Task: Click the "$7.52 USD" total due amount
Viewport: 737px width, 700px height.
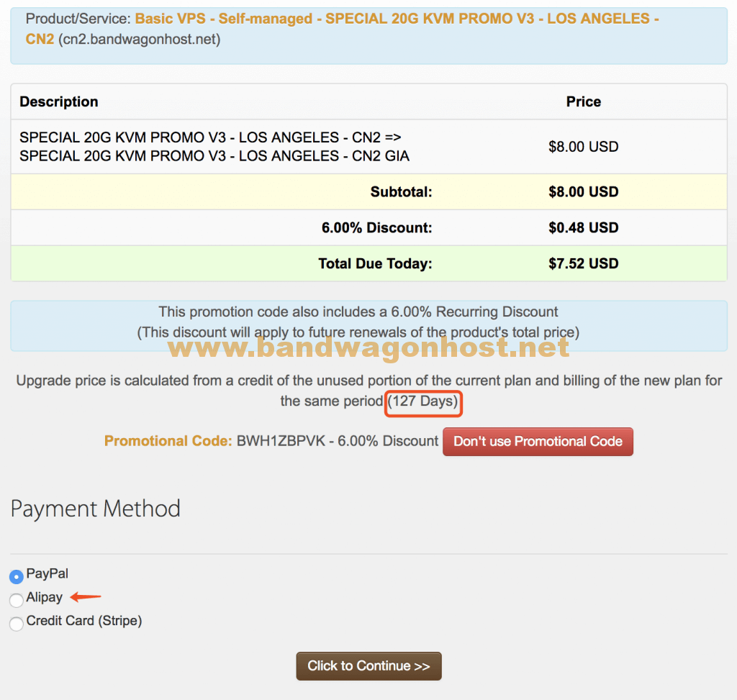Action: [583, 263]
